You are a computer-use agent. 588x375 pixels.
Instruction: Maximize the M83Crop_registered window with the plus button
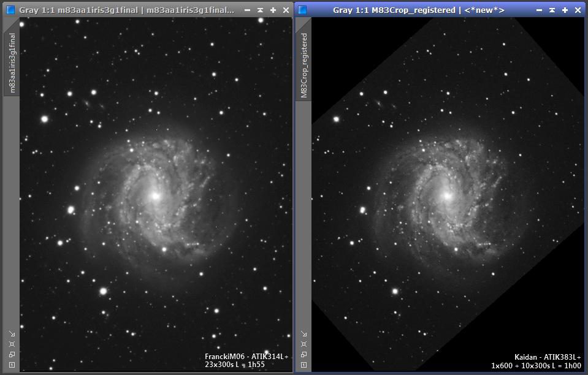[565, 10]
